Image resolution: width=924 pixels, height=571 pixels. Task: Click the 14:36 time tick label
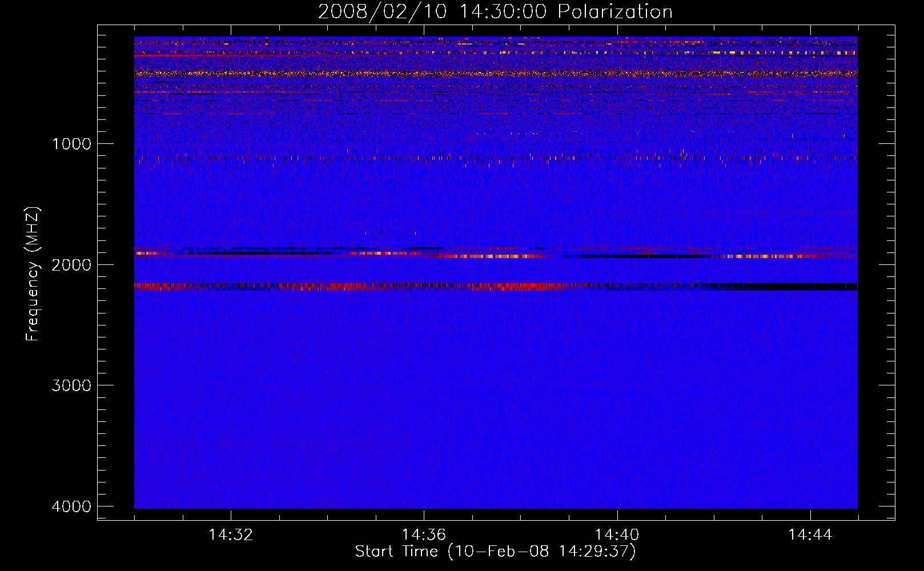point(424,535)
